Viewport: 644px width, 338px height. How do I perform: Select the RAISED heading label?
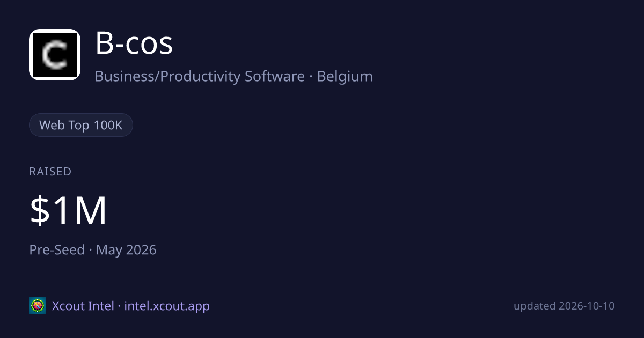click(x=50, y=172)
